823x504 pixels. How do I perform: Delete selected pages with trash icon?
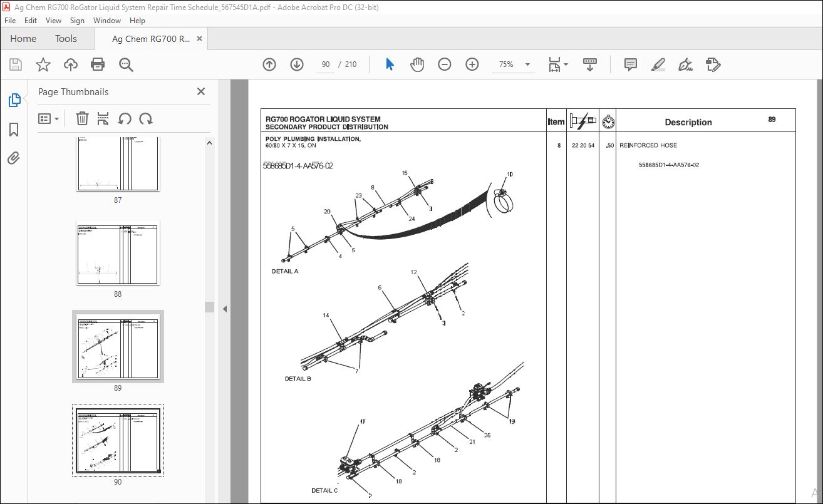(82, 118)
